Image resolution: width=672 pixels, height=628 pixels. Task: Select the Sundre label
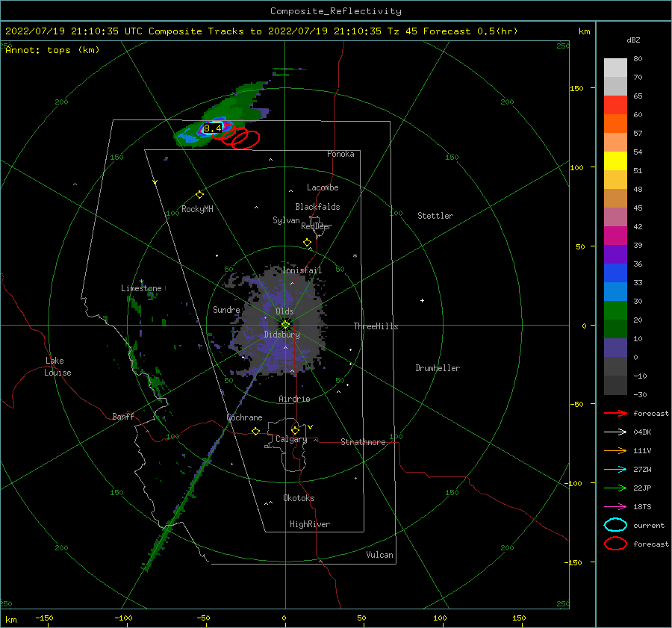pyautogui.click(x=226, y=310)
